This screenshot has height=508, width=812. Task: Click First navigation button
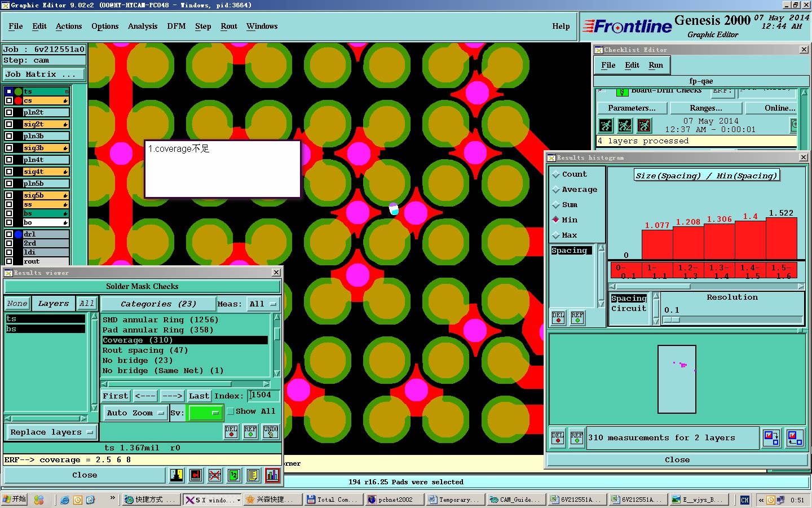coord(116,396)
